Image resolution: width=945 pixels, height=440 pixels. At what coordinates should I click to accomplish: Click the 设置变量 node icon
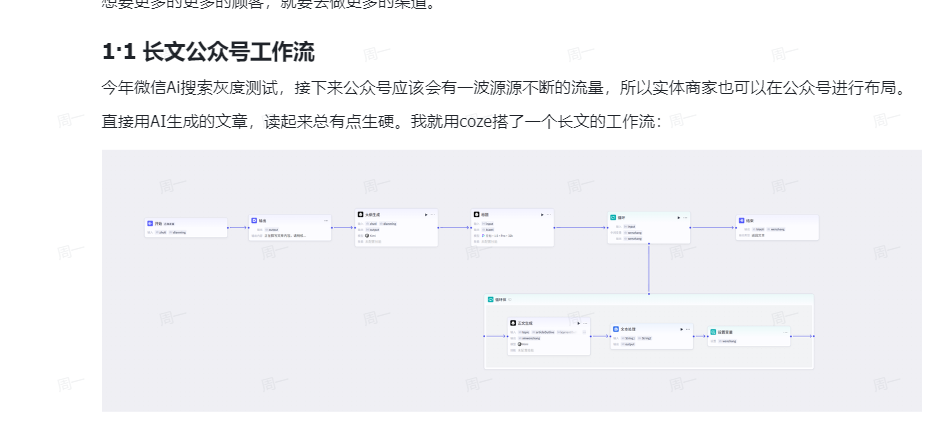click(713, 332)
